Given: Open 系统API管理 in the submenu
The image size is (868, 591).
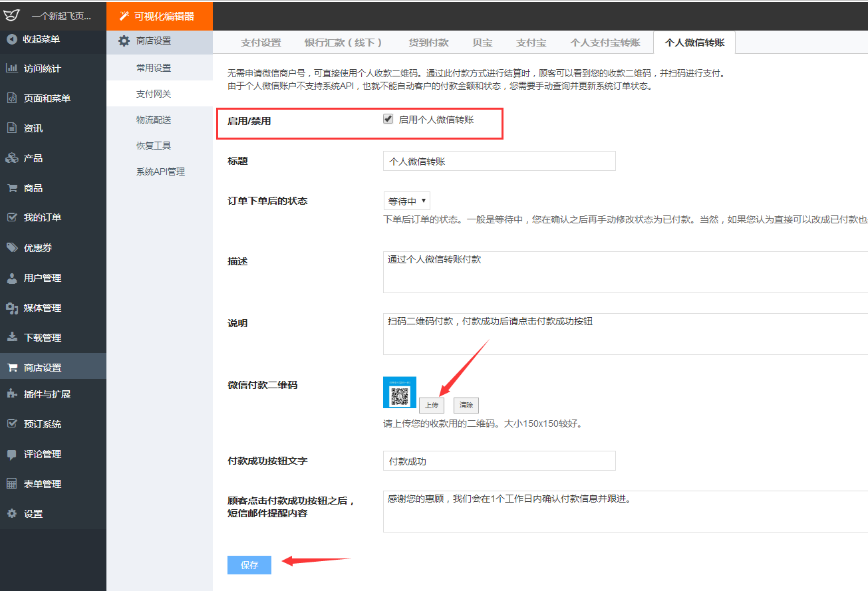Looking at the screenshot, I should click(160, 172).
